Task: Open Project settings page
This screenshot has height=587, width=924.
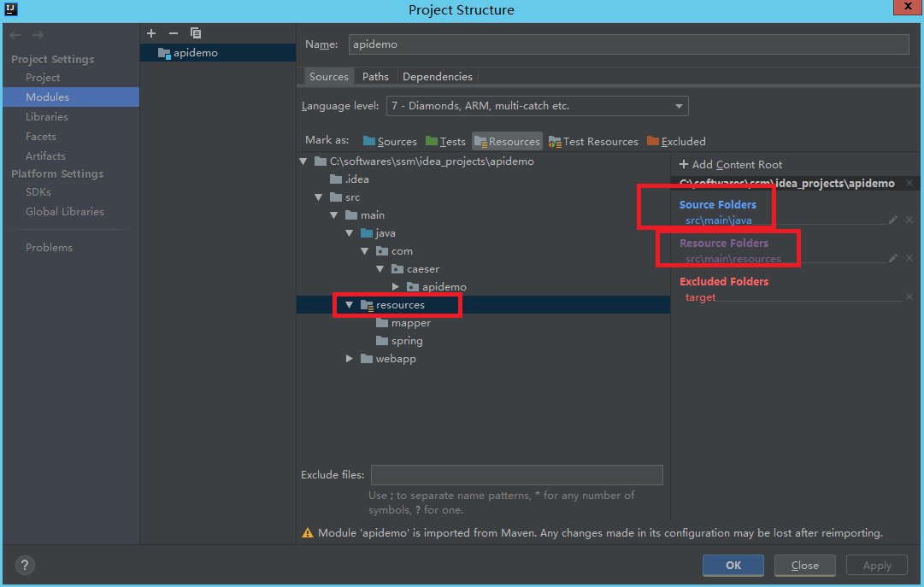Action: [43, 78]
